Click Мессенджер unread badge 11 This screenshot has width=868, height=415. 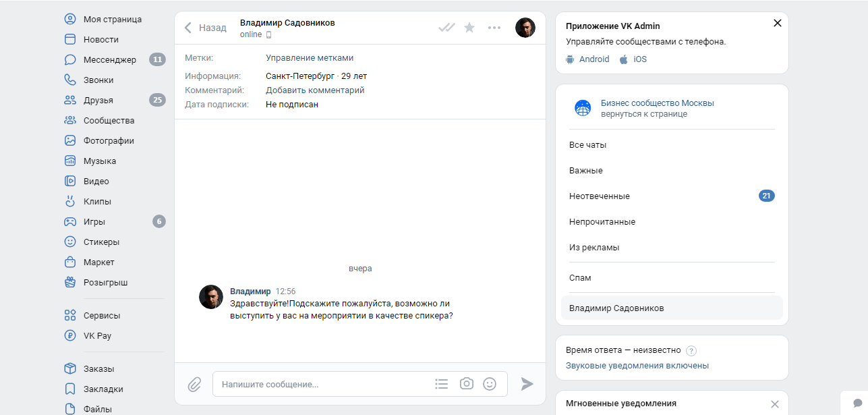pos(157,59)
